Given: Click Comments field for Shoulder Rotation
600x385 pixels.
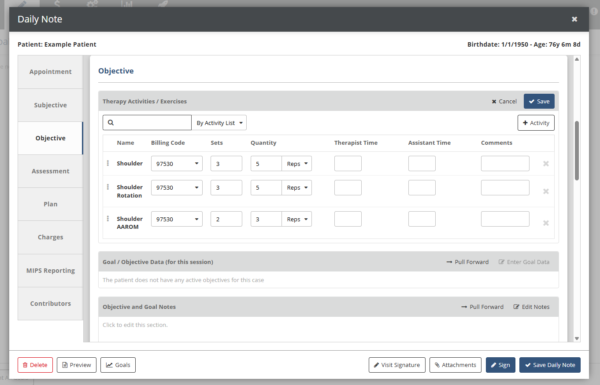Looking at the screenshot, I should pyautogui.click(x=505, y=188).
